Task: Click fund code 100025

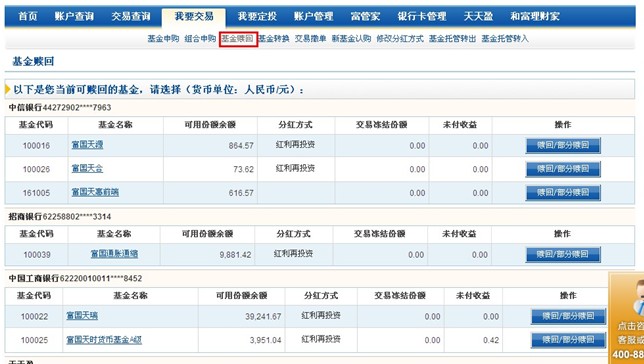Action: (34, 340)
